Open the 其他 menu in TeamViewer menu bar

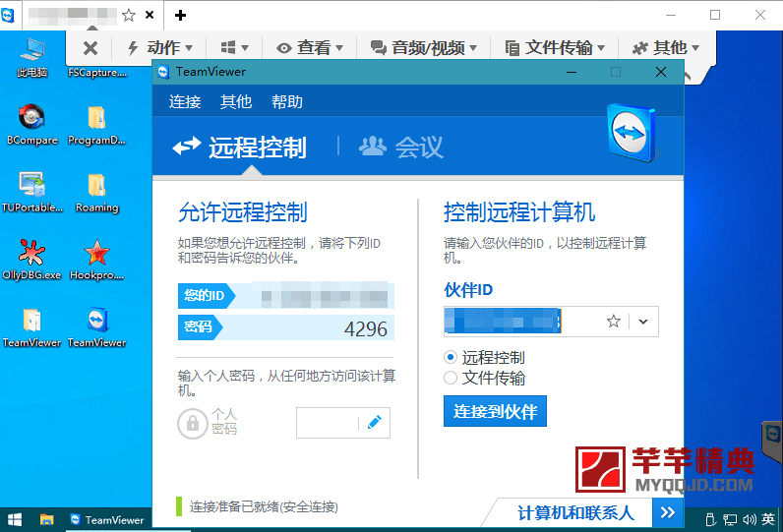click(236, 102)
